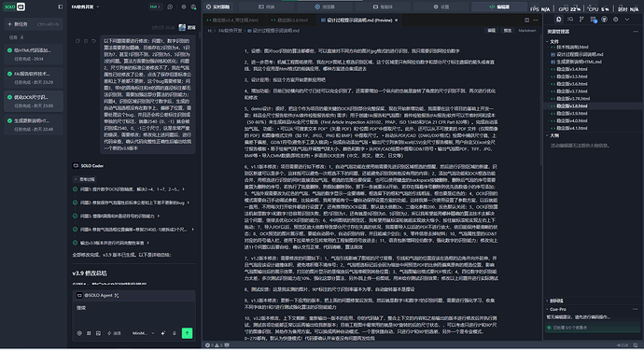Image resolution: width=644 pixels, height=350 pixels.
Task: Revert using the undo arrow beside user message
Action: tap(94, 41)
